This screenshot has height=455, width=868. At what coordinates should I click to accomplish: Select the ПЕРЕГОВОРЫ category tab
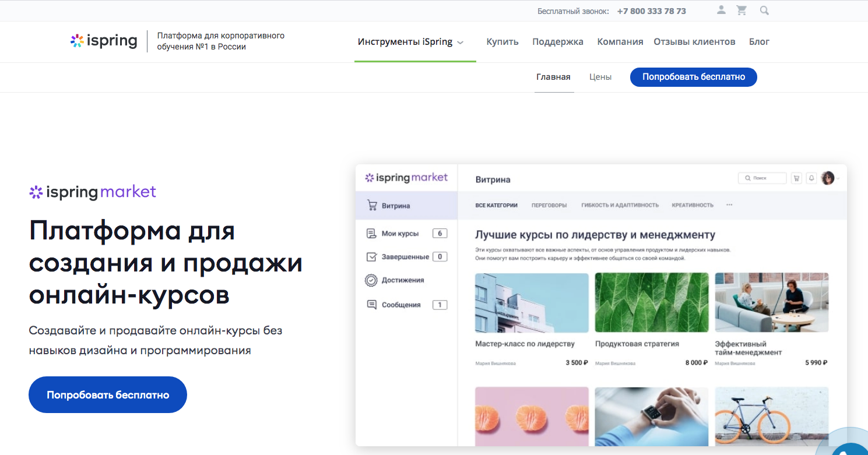(549, 205)
